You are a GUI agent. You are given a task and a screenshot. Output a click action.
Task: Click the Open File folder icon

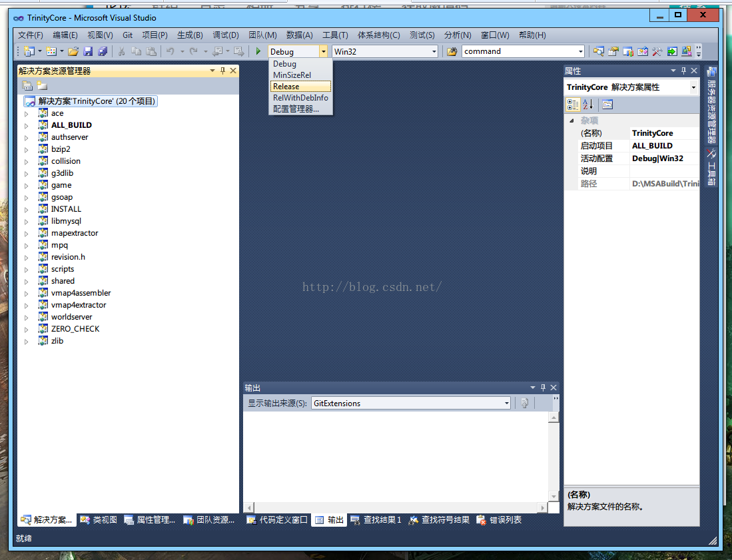[73, 51]
